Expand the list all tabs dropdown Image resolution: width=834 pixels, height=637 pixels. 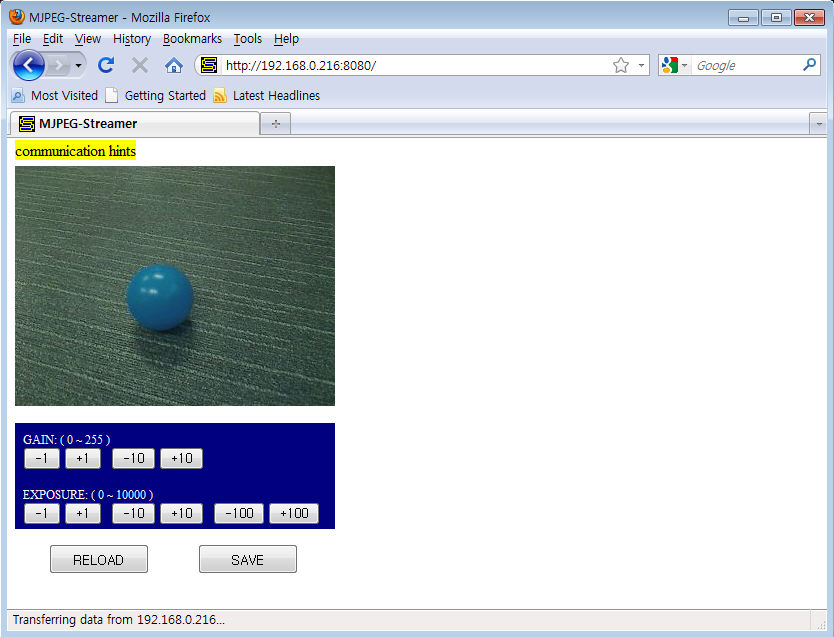[x=818, y=124]
